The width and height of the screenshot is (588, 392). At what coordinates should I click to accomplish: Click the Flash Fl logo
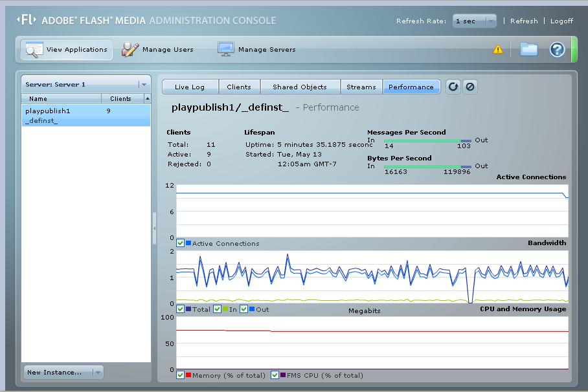coord(27,19)
